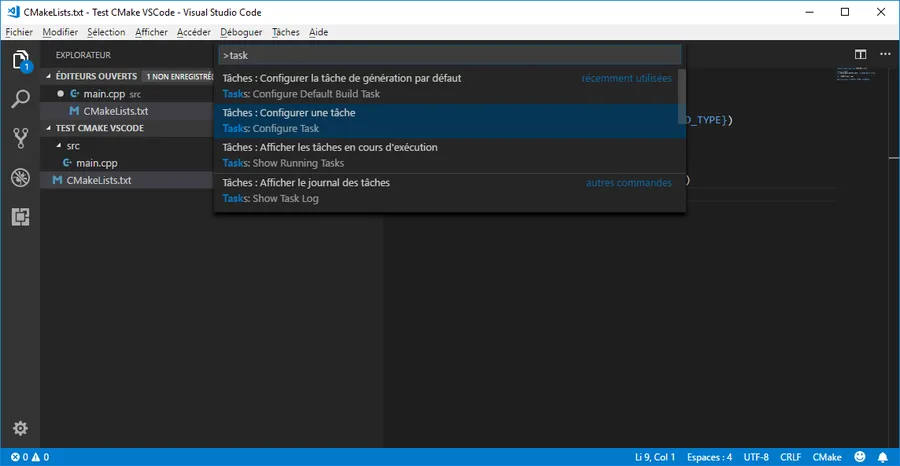This screenshot has width=900, height=466.
Task: Open the Source Control view icon
Action: coord(20,138)
